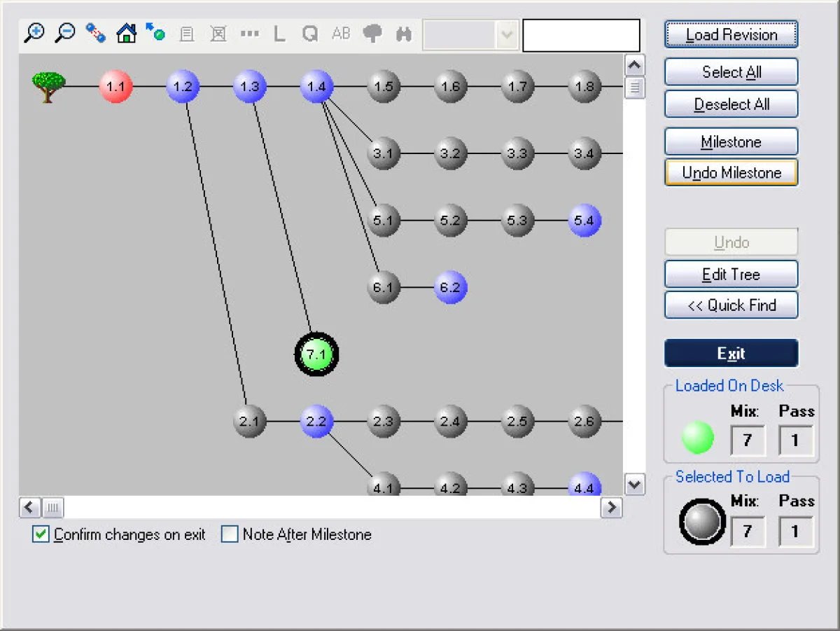The width and height of the screenshot is (840, 631).
Task: Click the horizontal scrollbar left arrow
Action: (31, 508)
